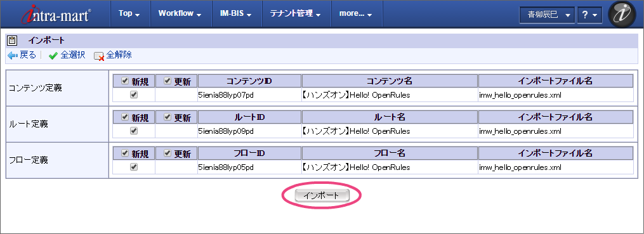Image resolution: width=644 pixels, height=234 pixels.
Task: Uncheck the 5ienia88lyp05pd row checkbox
Action: click(x=133, y=167)
